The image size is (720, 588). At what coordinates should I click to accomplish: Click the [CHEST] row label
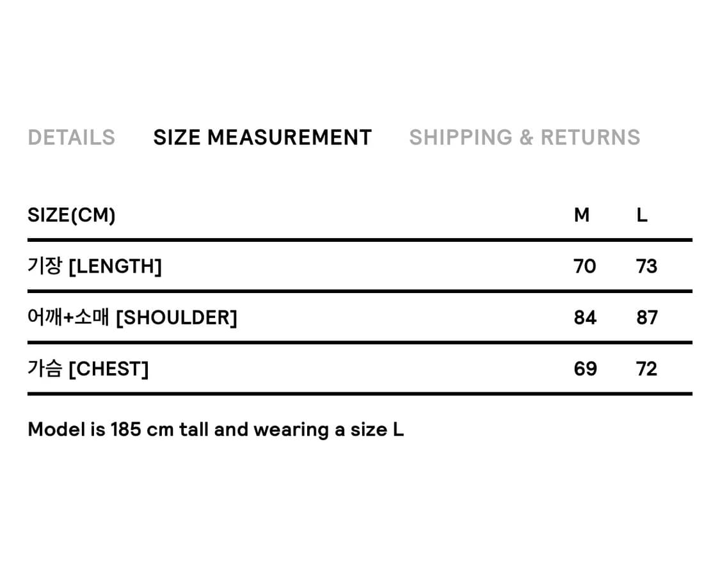point(108,369)
